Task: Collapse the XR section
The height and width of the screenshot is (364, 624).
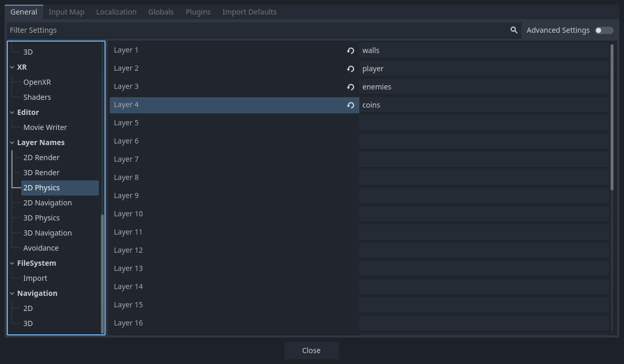Action: click(11, 67)
